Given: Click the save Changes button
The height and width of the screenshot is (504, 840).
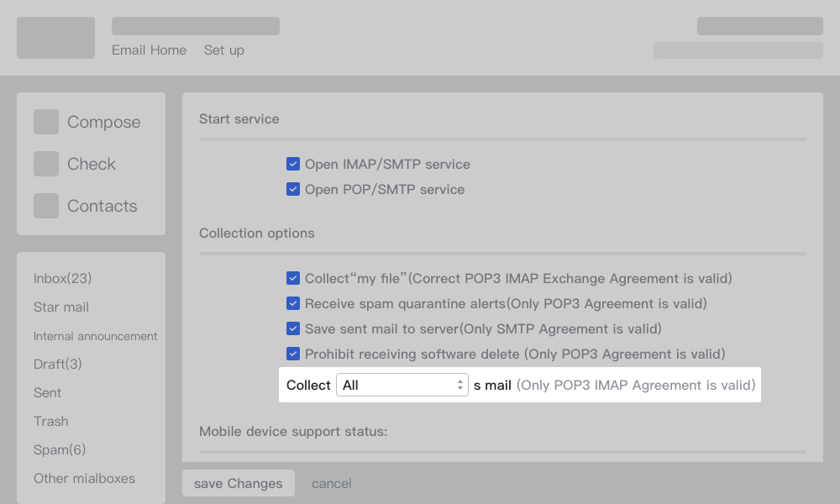Looking at the screenshot, I should pyautogui.click(x=238, y=484).
